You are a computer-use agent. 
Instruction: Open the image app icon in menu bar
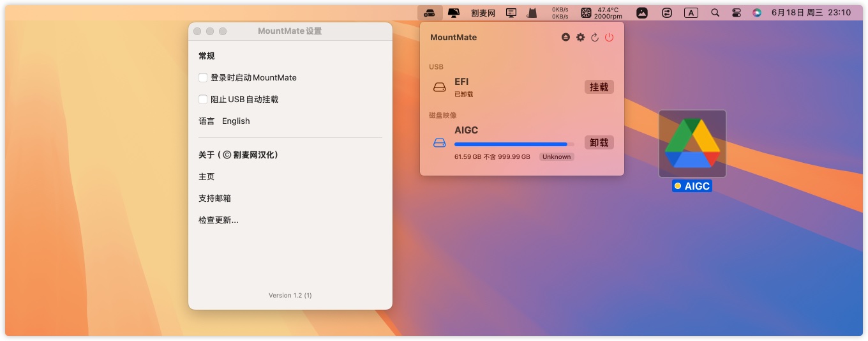[642, 13]
